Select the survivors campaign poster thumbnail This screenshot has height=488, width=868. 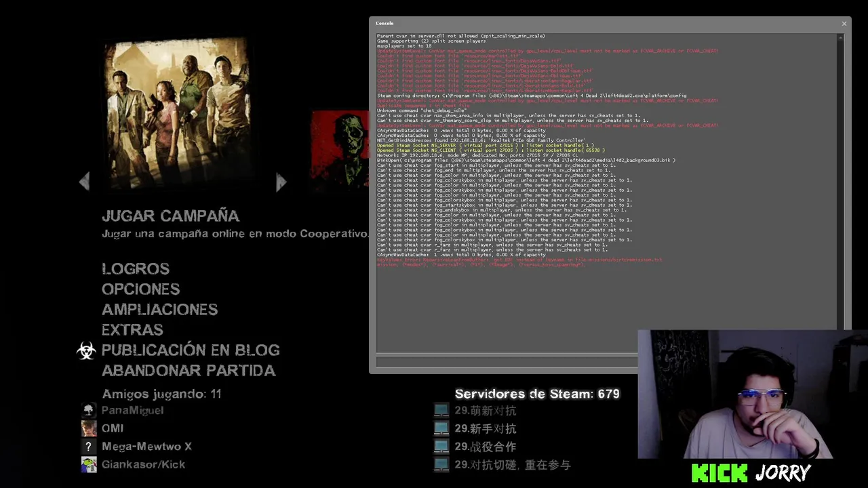click(x=178, y=113)
